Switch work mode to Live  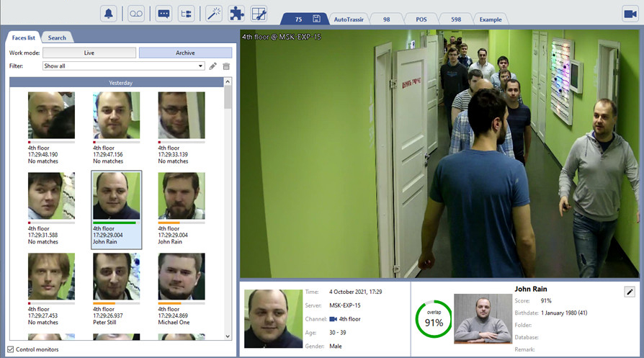tap(89, 53)
